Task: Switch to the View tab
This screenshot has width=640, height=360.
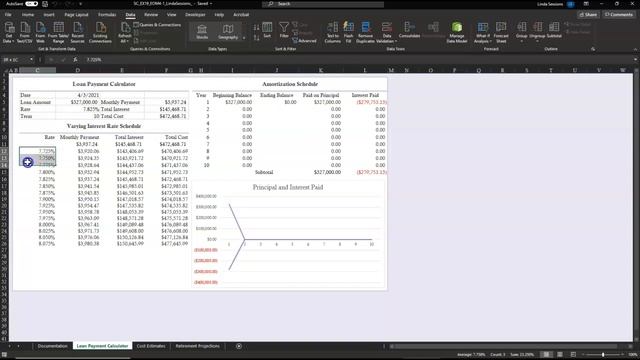Action: (171, 15)
